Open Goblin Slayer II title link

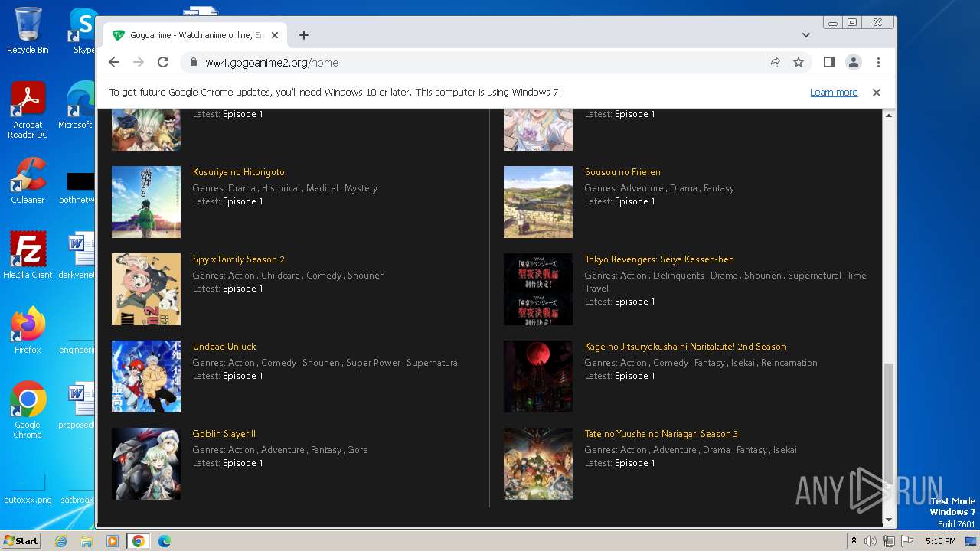point(224,434)
